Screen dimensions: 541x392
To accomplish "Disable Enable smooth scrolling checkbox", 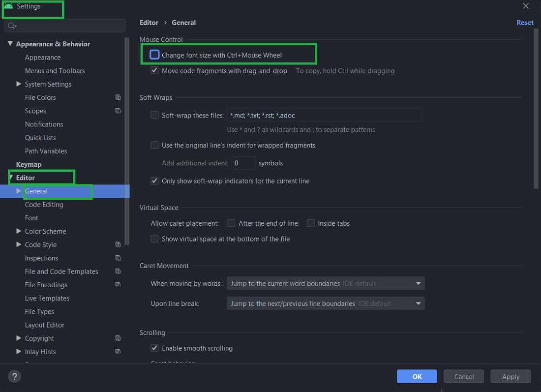I will click(154, 348).
